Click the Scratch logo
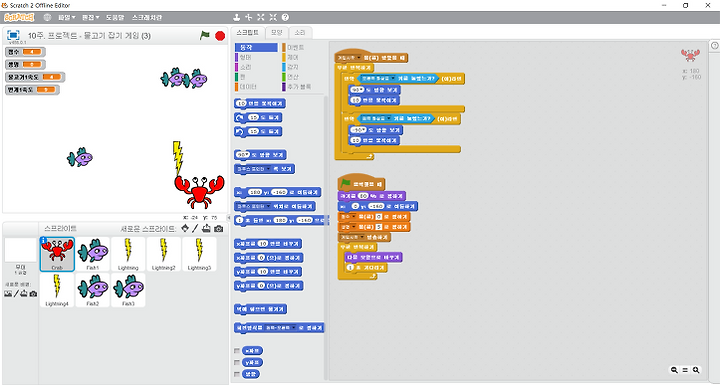Screen dimensions: 720x385 click(x=19, y=17)
